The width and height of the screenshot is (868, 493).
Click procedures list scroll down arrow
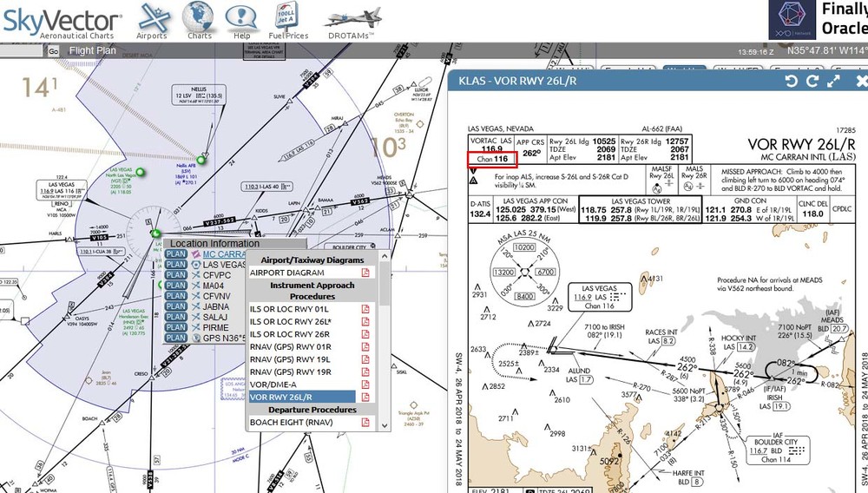click(385, 426)
